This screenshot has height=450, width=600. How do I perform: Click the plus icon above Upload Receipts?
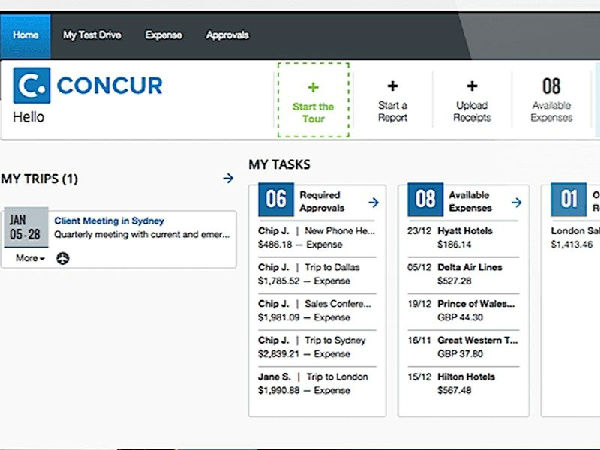(472, 87)
